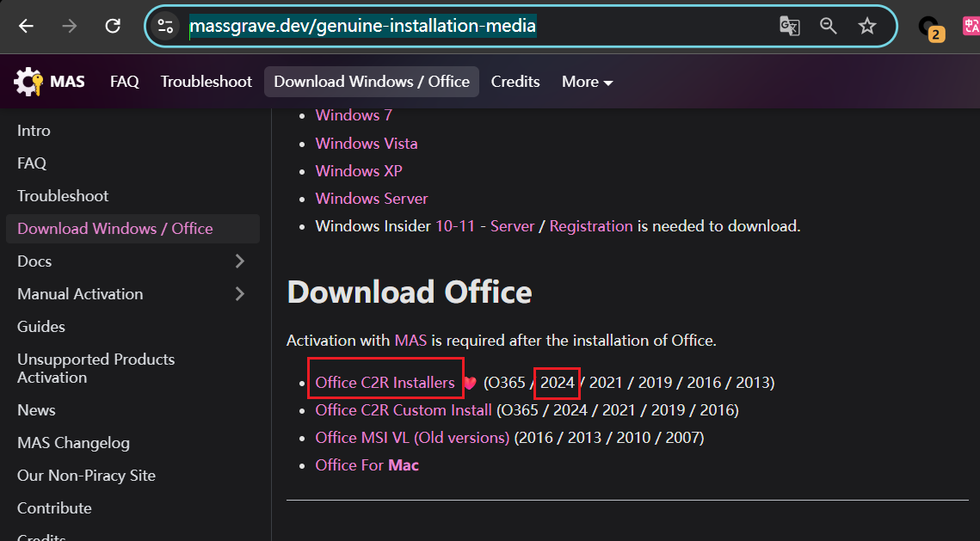Viewport: 980px width, 541px height.
Task: Reload the page with refresh icon
Action: (113, 27)
